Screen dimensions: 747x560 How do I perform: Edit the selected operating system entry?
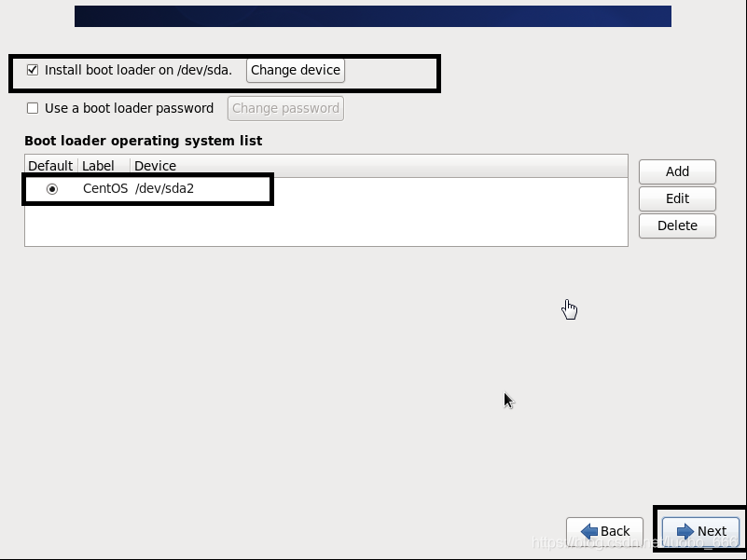coord(677,198)
